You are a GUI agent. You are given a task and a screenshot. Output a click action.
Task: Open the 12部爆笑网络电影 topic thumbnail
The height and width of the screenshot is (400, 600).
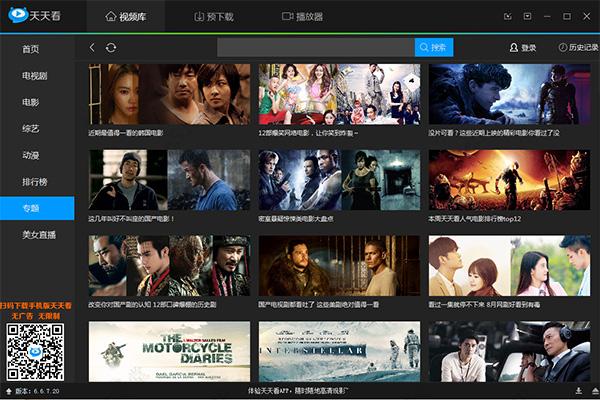[x=339, y=94]
